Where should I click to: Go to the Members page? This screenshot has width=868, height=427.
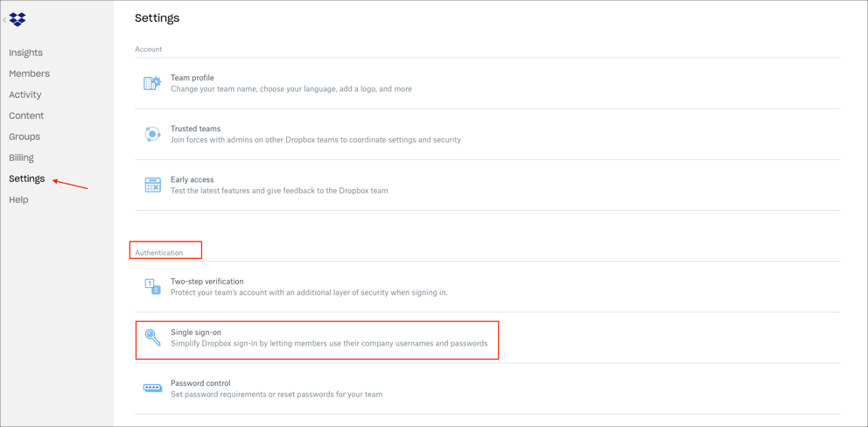tap(29, 73)
